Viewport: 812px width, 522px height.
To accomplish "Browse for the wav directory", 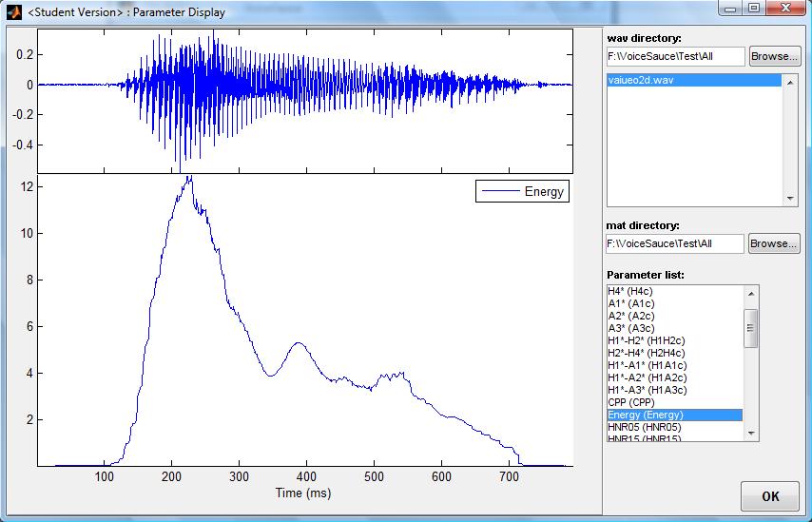I will coord(774,56).
